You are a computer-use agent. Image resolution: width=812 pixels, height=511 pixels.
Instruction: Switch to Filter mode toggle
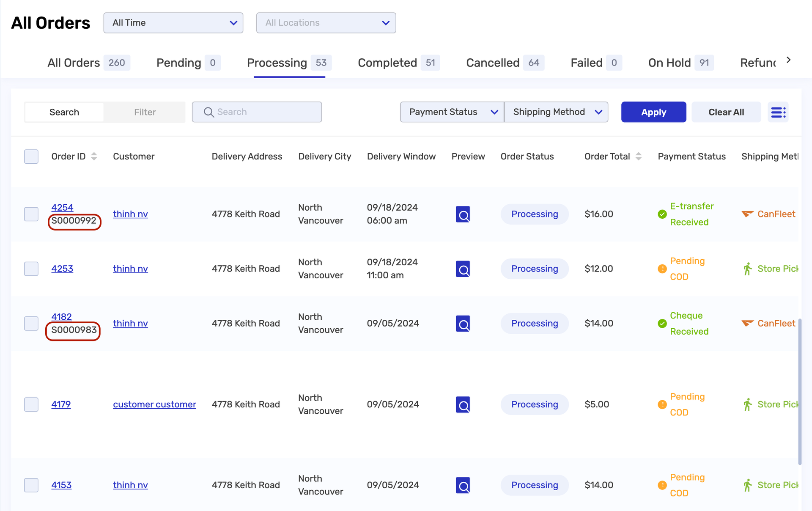coord(145,112)
